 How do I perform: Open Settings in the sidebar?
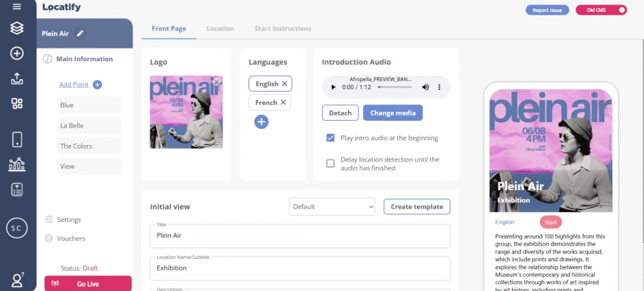(x=69, y=219)
